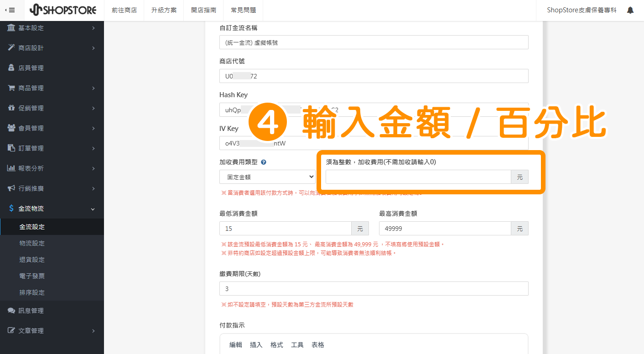Switch to the 常見問題 tab

[243, 10]
